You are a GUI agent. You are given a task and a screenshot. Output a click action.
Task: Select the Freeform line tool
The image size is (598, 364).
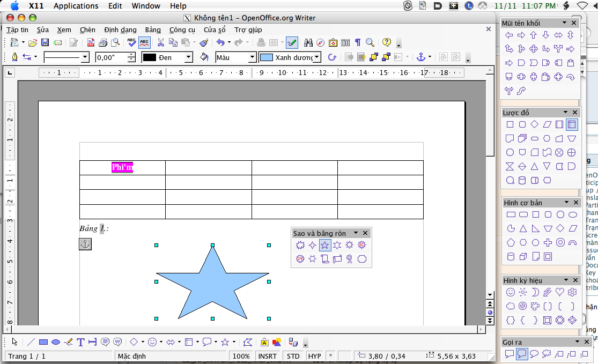68,342
